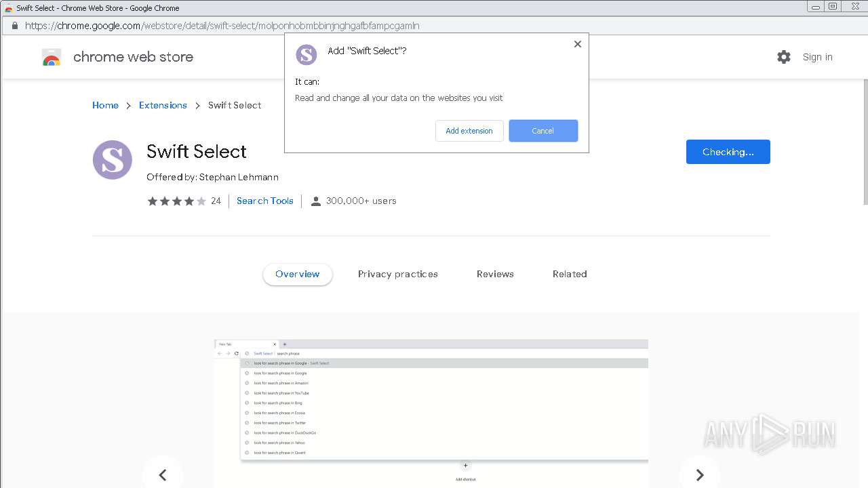Open the Related tab
This screenshot has width=868, height=488.
click(x=570, y=274)
